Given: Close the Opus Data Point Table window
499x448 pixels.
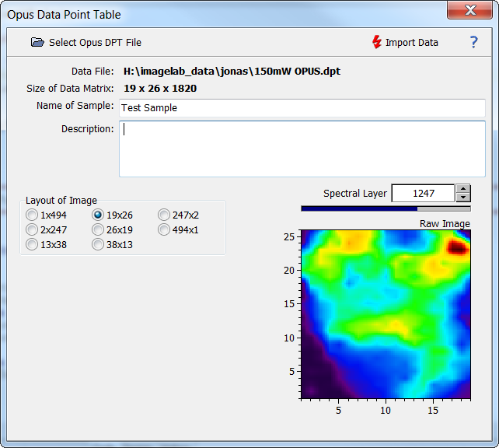Looking at the screenshot, I should (x=469, y=11).
